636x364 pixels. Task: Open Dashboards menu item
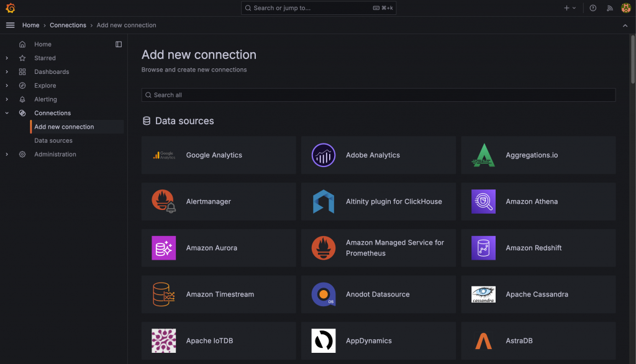point(52,72)
